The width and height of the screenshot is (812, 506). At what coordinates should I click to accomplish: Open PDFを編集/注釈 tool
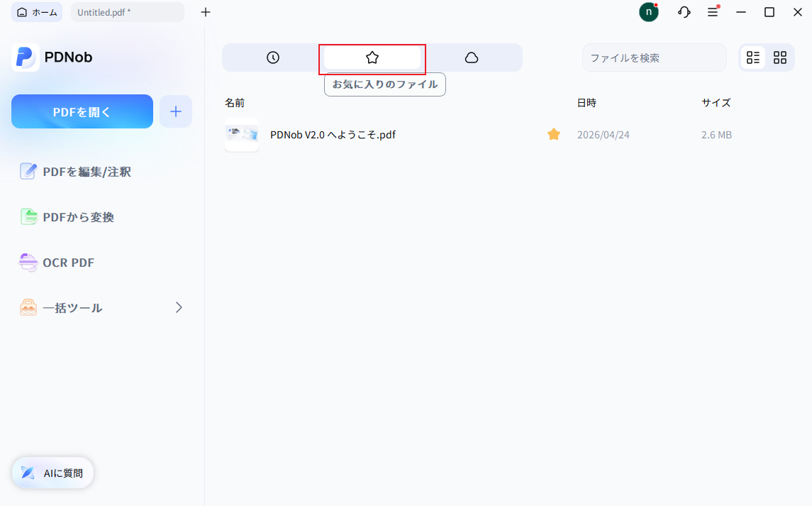(75, 172)
